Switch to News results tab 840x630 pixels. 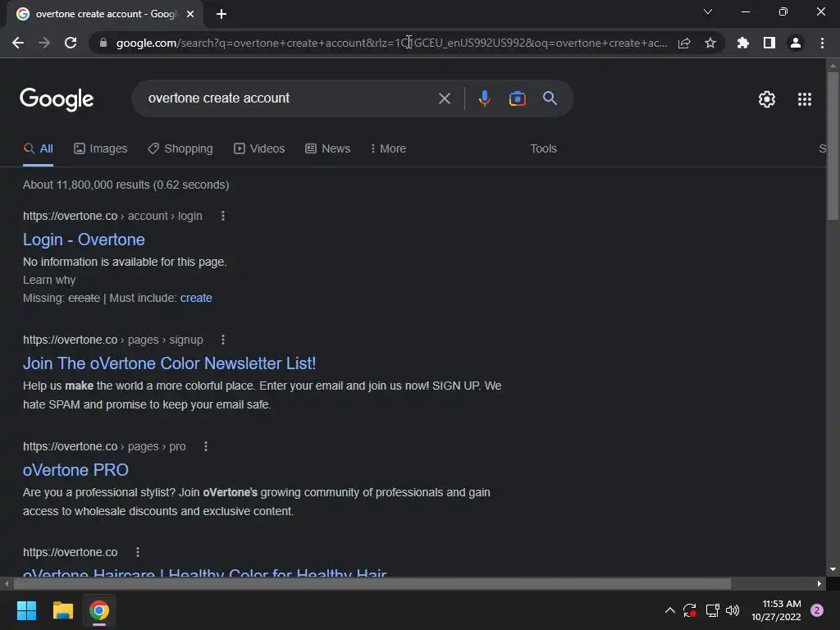328,148
